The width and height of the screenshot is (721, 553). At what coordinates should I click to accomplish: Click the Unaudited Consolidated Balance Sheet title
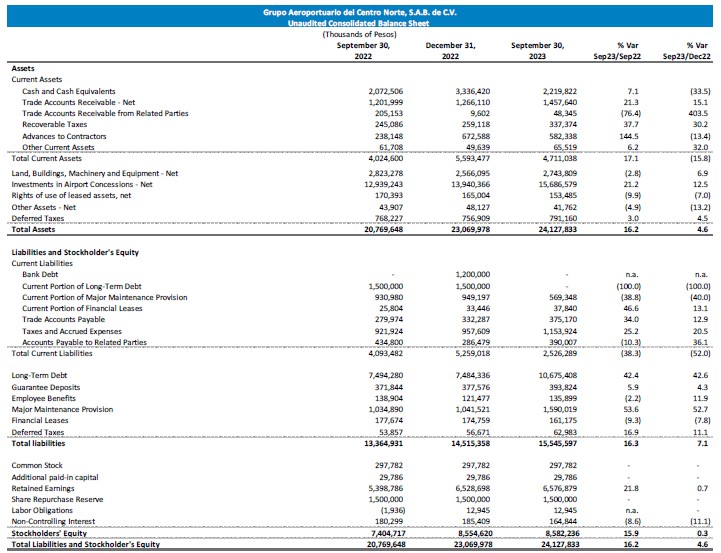click(x=360, y=21)
